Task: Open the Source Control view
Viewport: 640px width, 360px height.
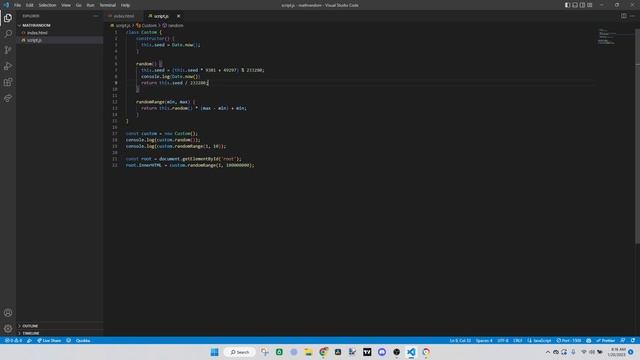Action: point(8,50)
